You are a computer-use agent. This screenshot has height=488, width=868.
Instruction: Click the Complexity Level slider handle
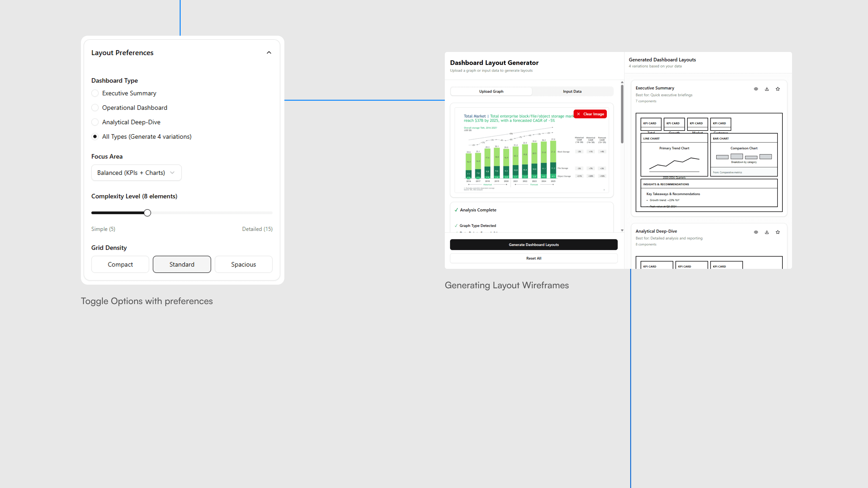click(147, 213)
